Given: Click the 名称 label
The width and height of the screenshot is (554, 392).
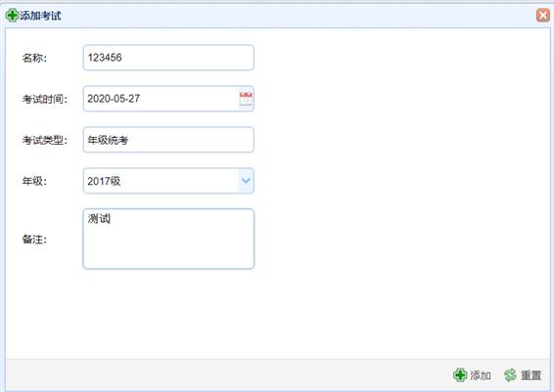Looking at the screenshot, I should [34, 58].
